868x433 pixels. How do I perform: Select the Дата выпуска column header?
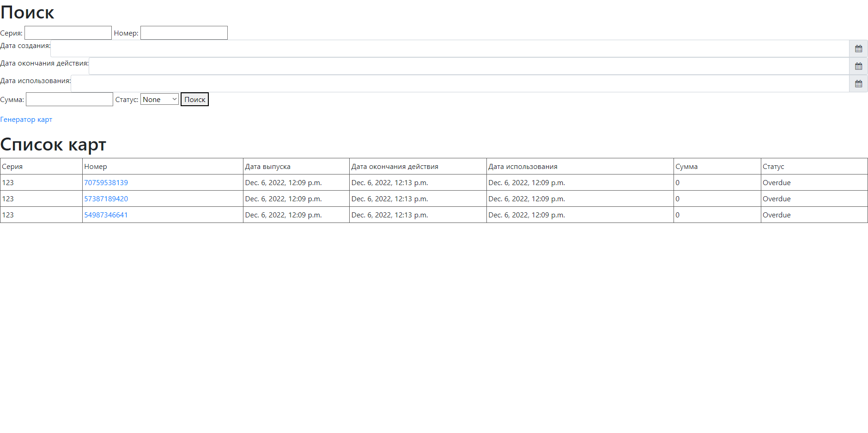[267, 167]
